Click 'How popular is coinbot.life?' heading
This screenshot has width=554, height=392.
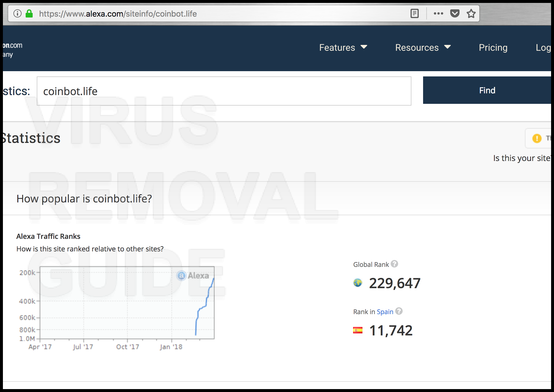[84, 199]
